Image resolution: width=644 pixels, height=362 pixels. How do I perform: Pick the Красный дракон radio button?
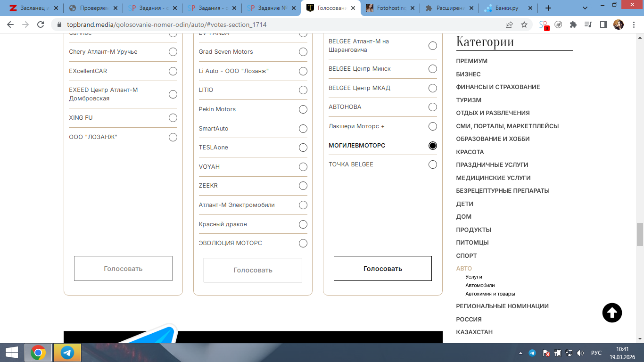[303, 224]
